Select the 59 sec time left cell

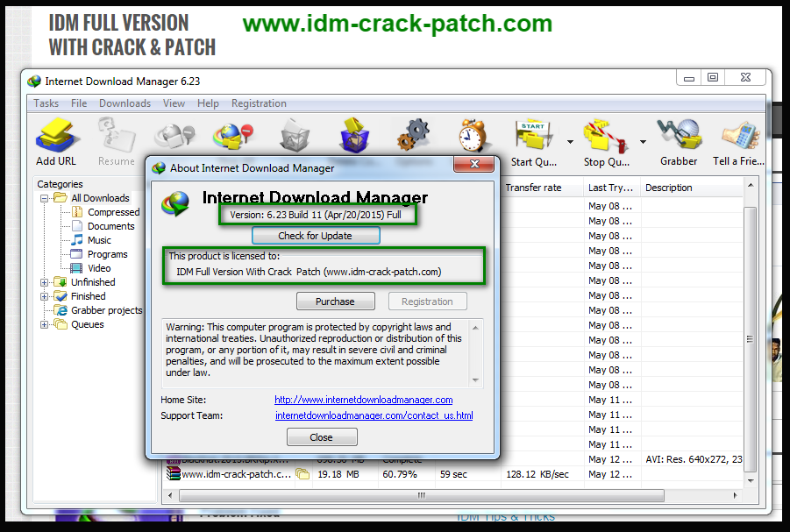point(453,474)
